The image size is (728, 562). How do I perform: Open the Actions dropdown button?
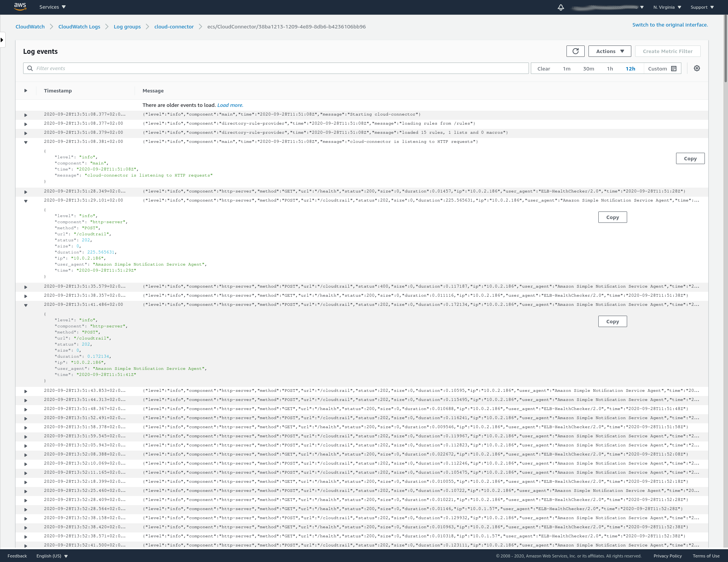610,51
